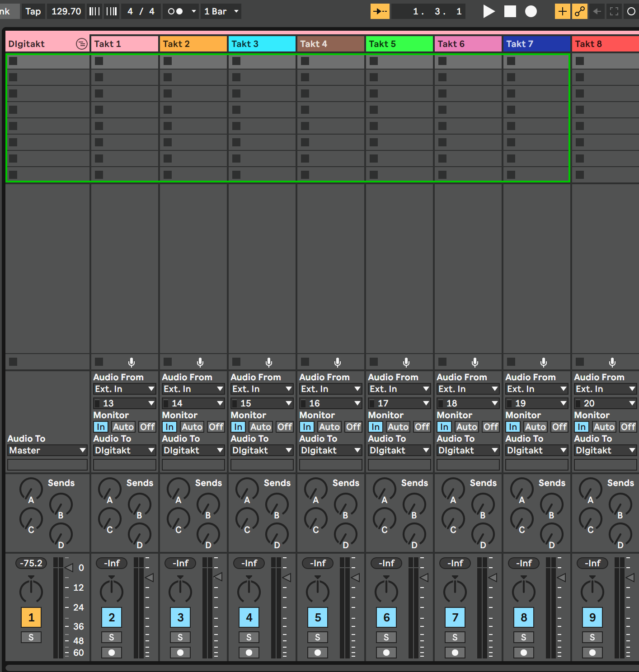Screen dimensions: 639x672
Task: Click the Tap tempo button
Action: coord(33,11)
